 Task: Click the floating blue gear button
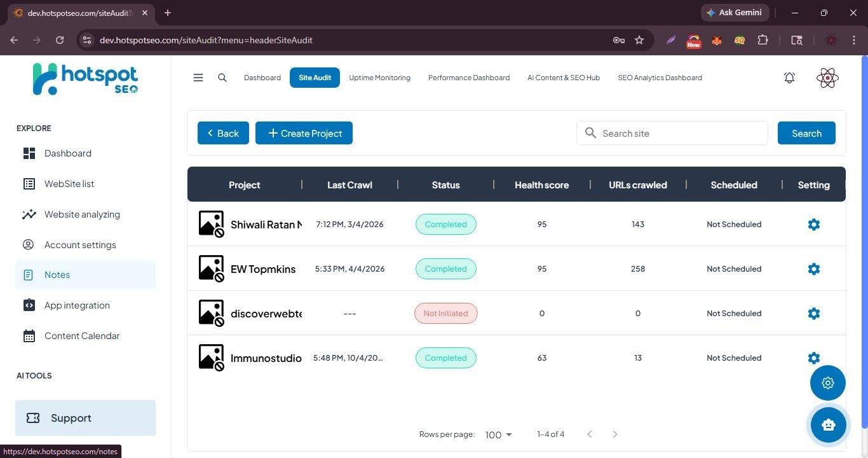[x=828, y=383]
